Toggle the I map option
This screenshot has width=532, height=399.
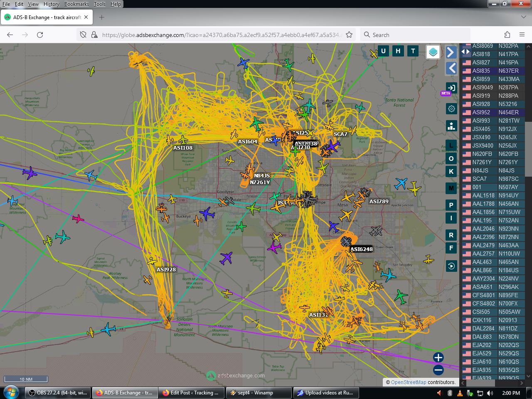coord(451,218)
